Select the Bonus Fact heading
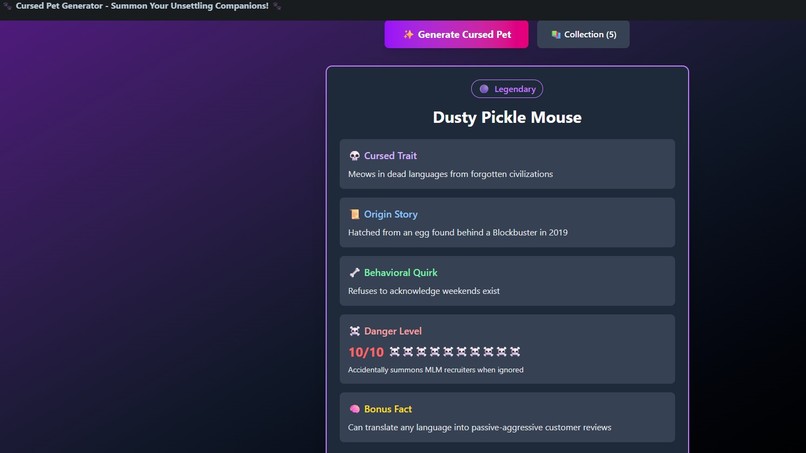The height and width of the screenshot is (453, 806). pos(388,409)
